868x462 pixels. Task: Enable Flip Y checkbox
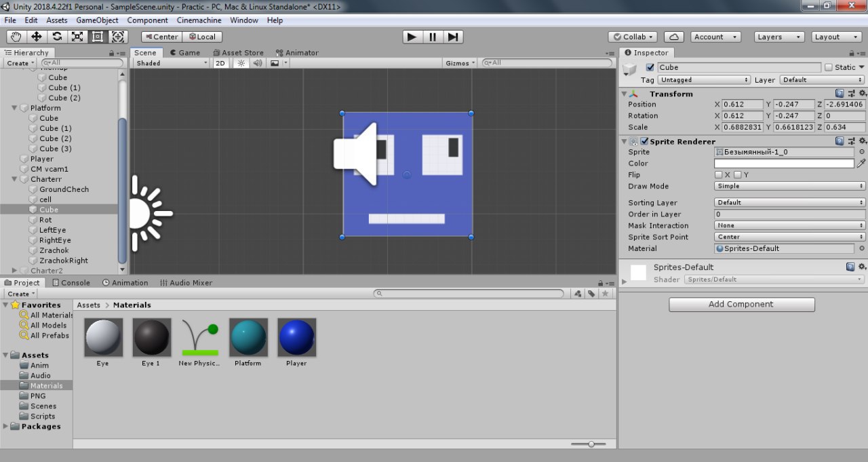click(x=738, y=175)
